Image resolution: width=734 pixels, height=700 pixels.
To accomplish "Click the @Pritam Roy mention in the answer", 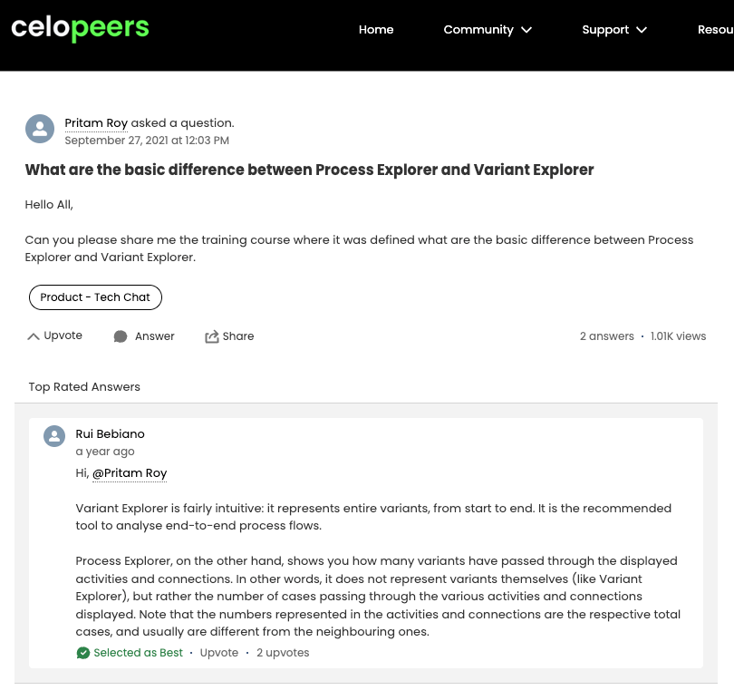I will pyautogui.click(x=130, y=472).
